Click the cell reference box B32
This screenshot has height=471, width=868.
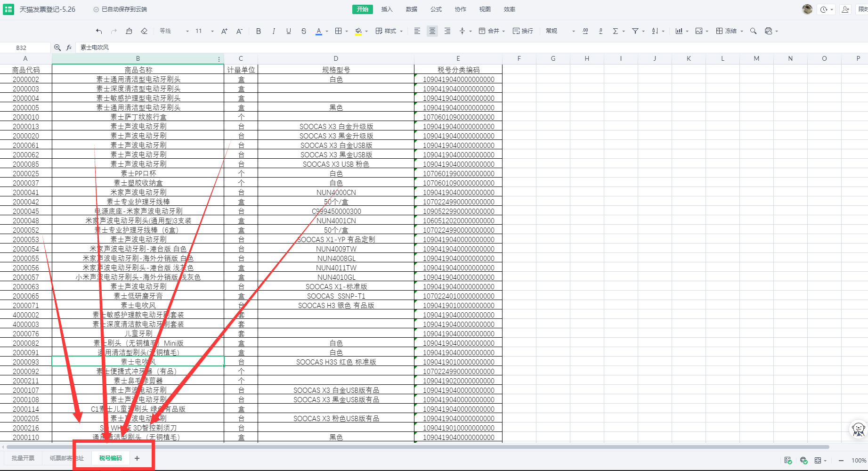24,48
